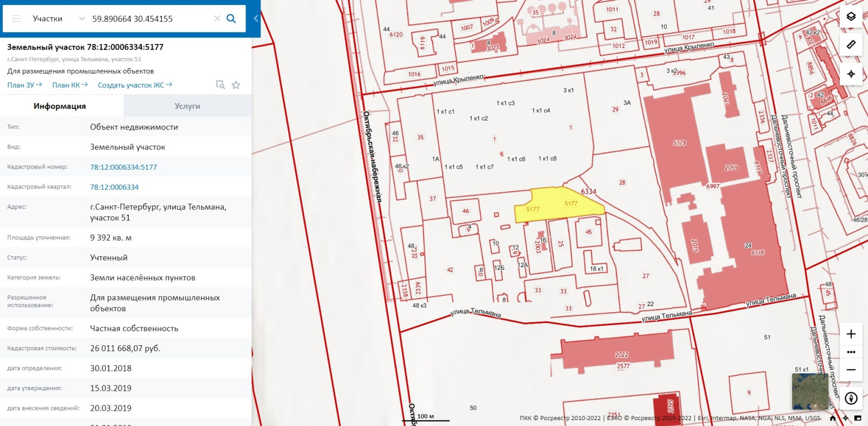Click the date '30.01.2018'
Screen dimensions: 868x426
[x=111, y=368]
